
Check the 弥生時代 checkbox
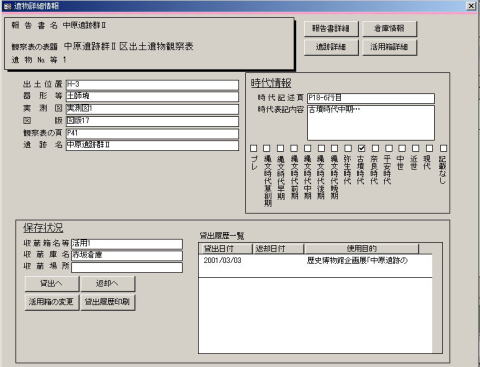pyautogui.click(x=348, y=148)
